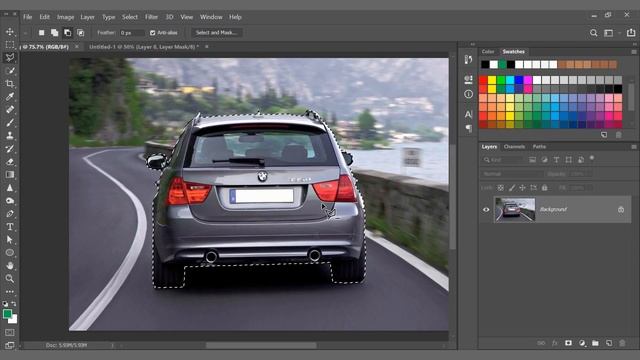Select the Move tool
Image resolution: width=640 pixels, height=360 pixels.
pyautogui.click(x=10, y=31)
